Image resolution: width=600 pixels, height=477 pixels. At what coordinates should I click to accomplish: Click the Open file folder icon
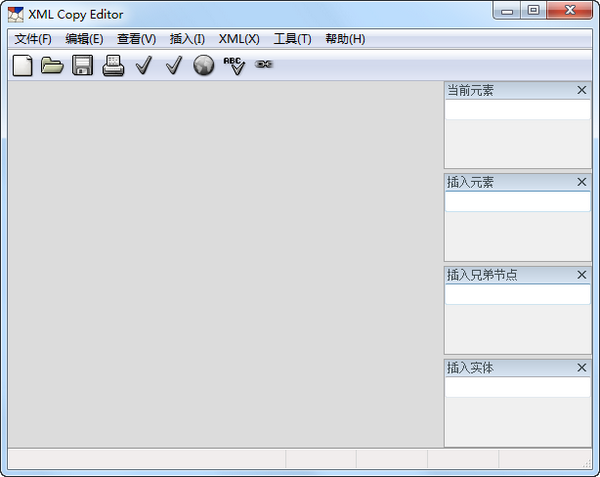[x=52, y=66]
